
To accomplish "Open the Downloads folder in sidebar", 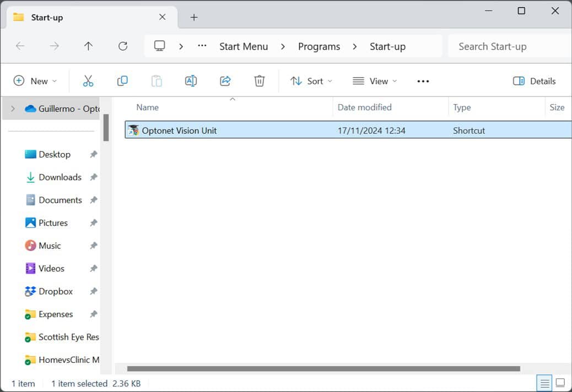I will pos(60,177).
